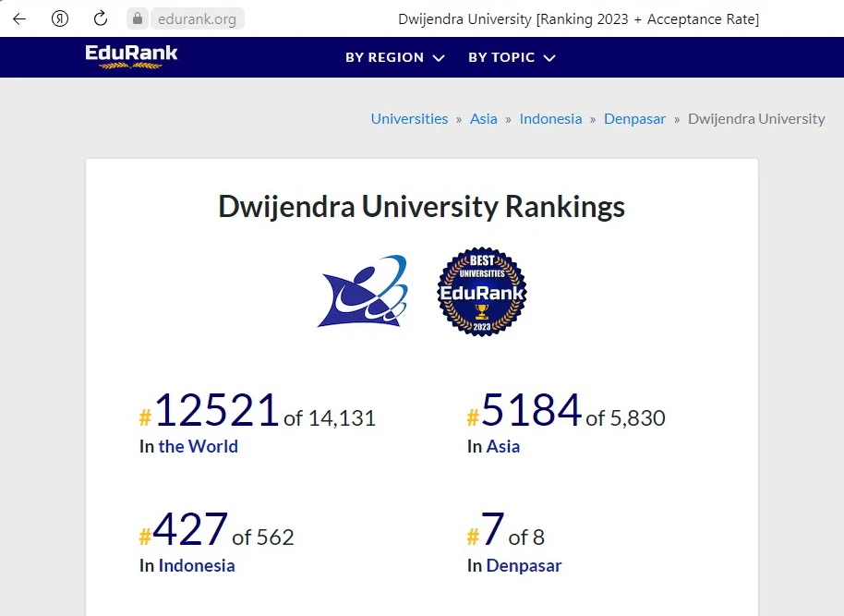This screenshot has height=616, width=844.
Task: Open 'the World' ranking link
Action: [199, 446]
